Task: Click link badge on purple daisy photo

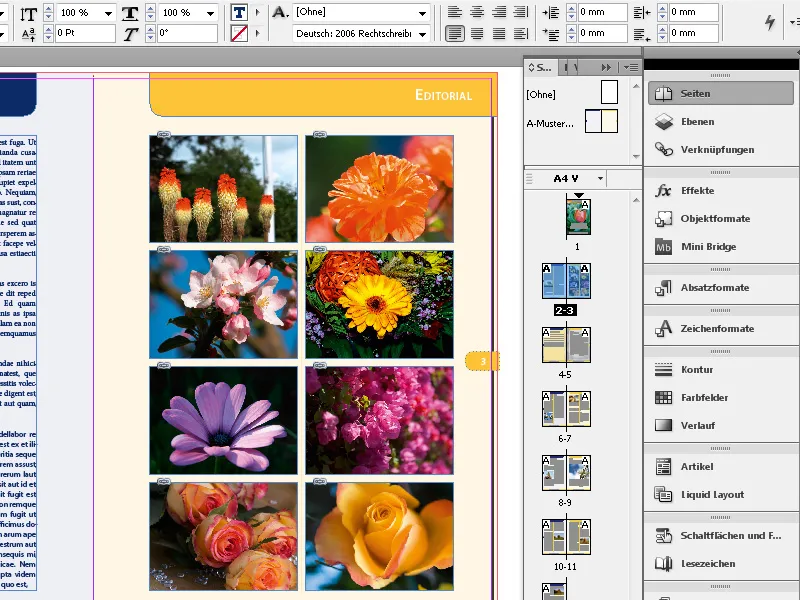Action: [x=163, y=365]
